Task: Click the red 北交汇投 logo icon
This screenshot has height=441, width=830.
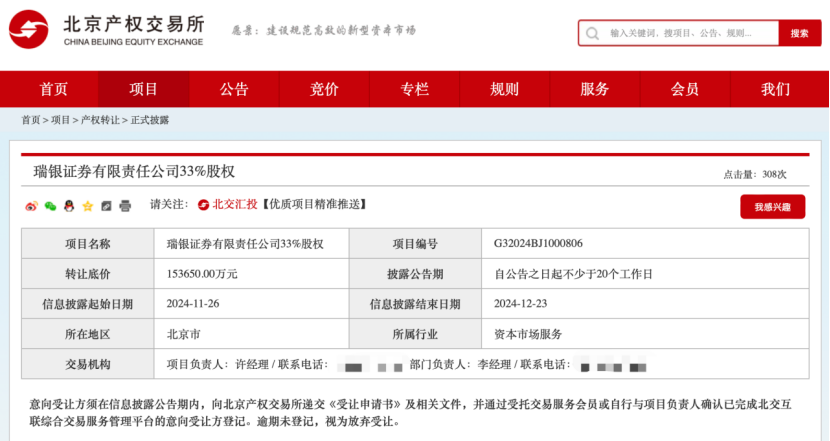Action: click(x=203, y=205)
